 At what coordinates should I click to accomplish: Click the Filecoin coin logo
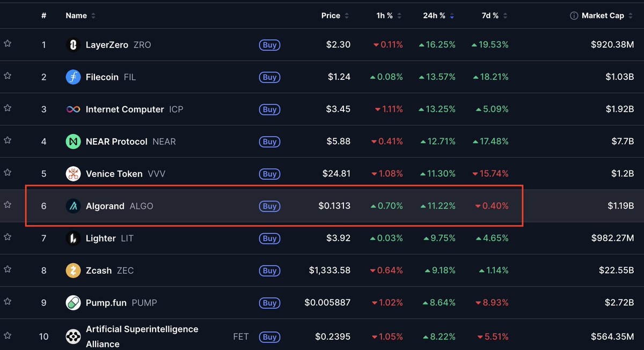click(73, 77)
